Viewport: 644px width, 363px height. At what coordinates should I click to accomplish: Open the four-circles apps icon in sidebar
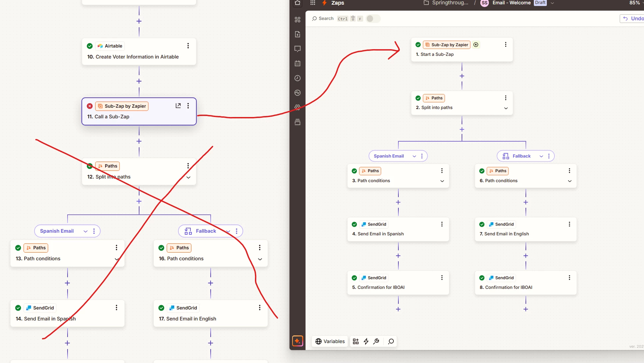(x=298, y=20)
